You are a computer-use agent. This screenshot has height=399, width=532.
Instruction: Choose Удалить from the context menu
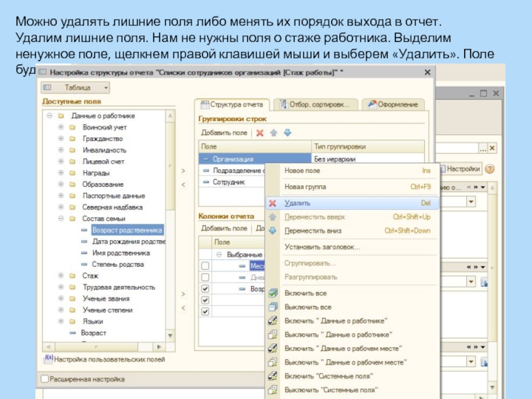pos(297,203)
